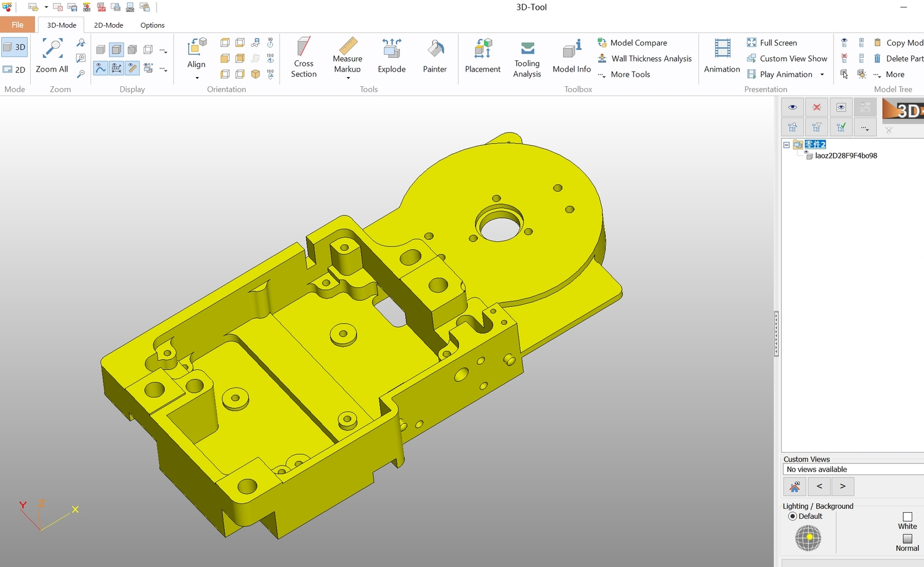The width and height of the screenshot is (924, 567).
Task: Open the File menu
Action: 17,25
